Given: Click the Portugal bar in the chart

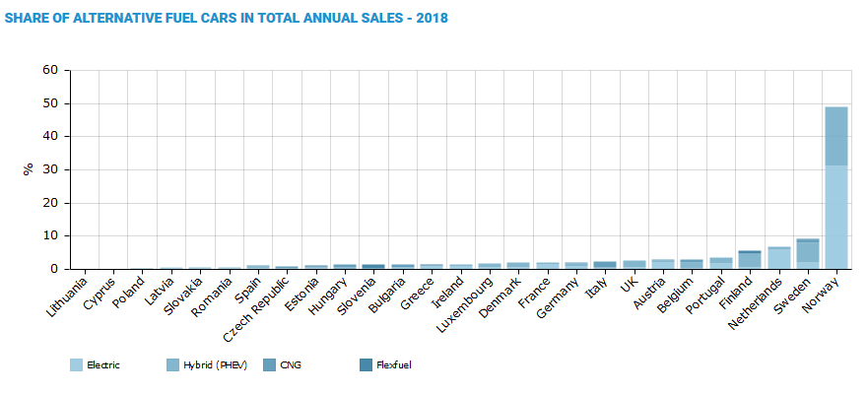Looking at the screenshot, I should [720, 263].
